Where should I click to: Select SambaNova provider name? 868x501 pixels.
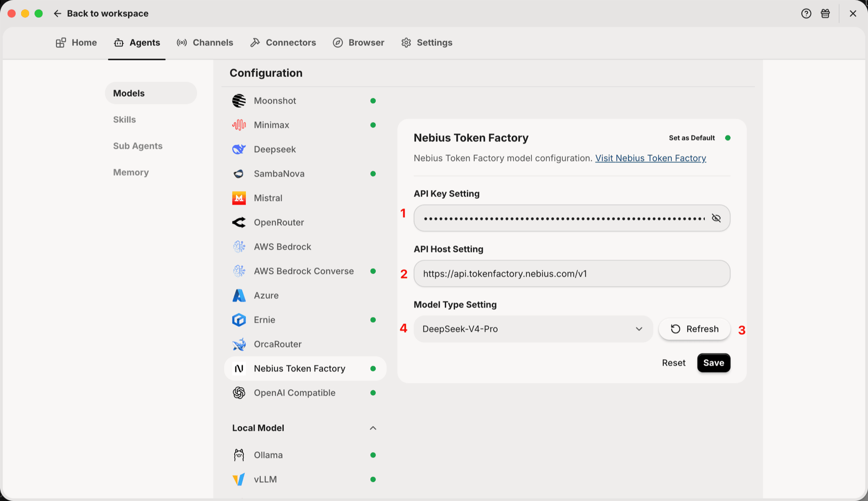click(x=279, y=174)
